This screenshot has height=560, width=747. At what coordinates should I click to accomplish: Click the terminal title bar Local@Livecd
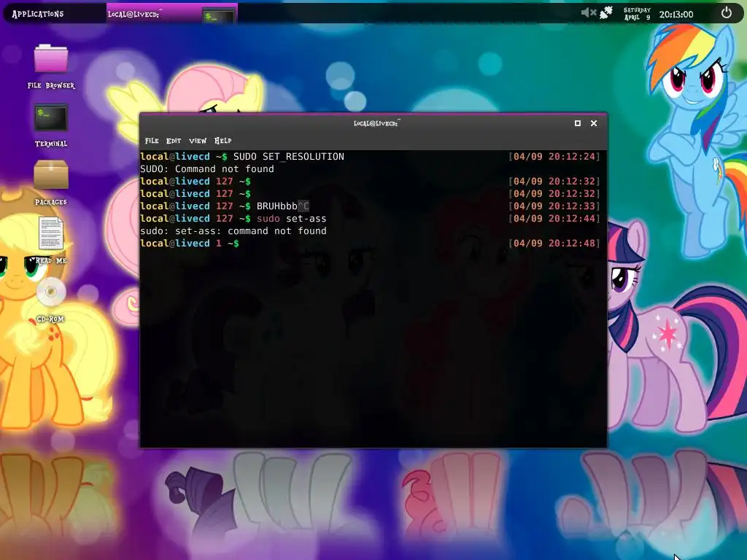click(377, 122)
